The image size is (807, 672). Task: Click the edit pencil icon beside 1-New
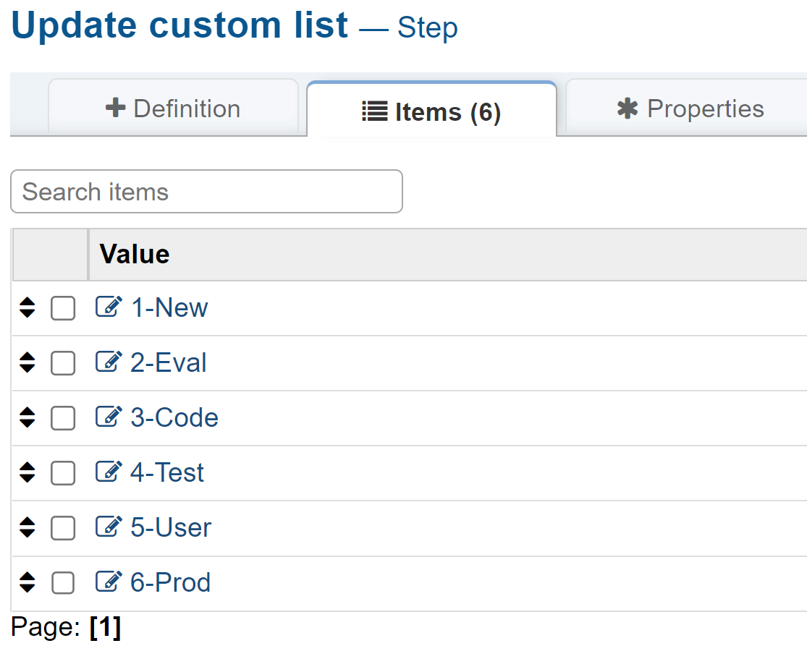pos(109,307)
